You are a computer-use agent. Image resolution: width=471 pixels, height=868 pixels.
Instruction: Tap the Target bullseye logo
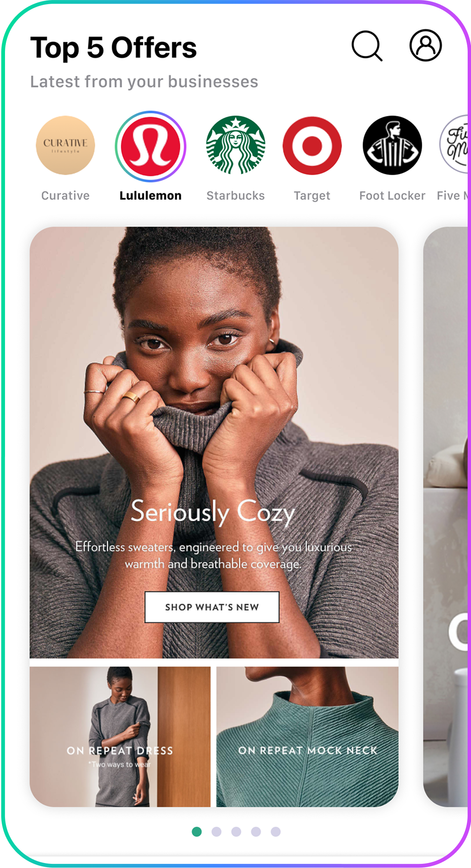click(312, 146)
